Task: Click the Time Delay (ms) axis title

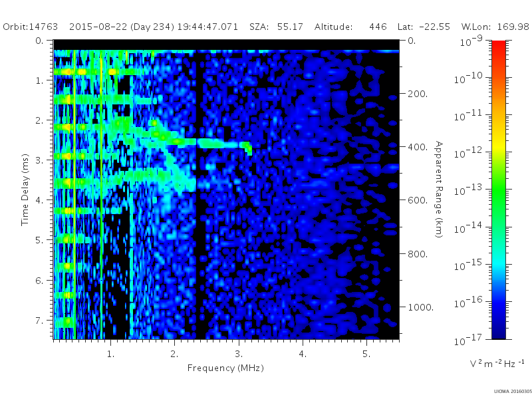Action: 25,190
